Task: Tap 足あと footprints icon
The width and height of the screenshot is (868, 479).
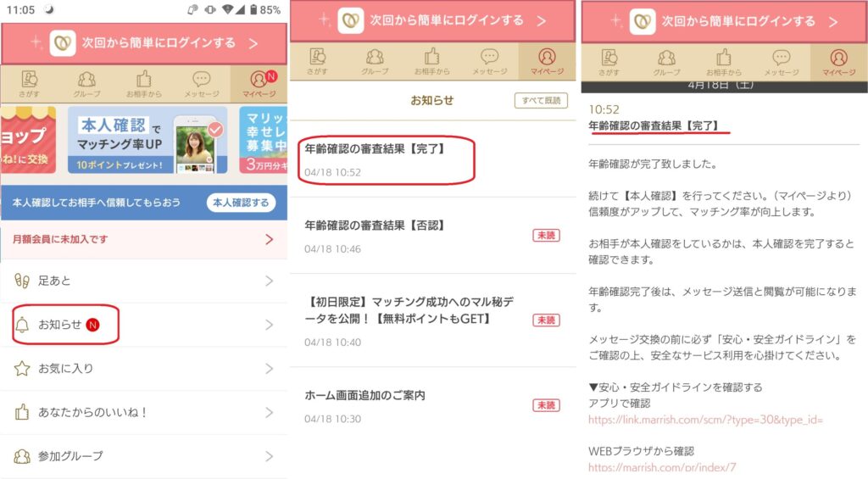Action: 22,281
